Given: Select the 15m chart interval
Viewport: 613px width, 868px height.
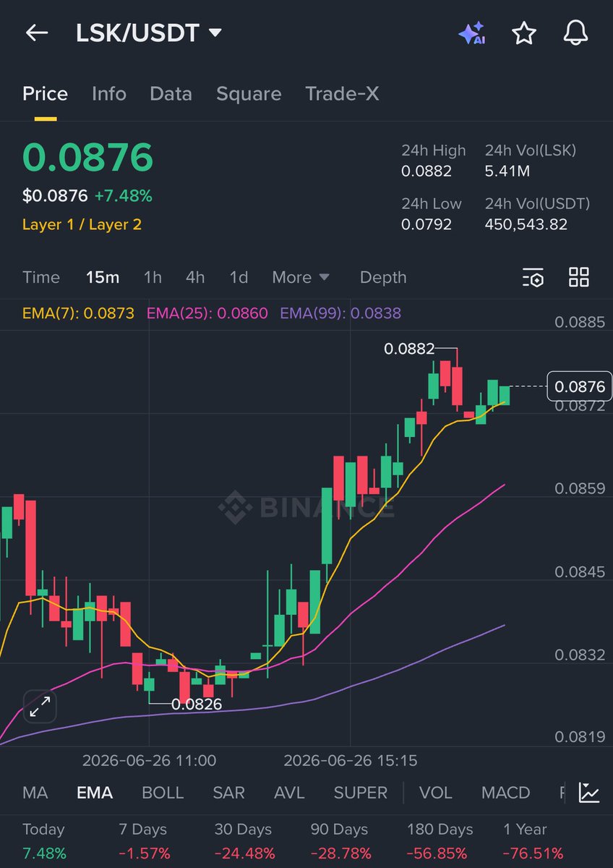Looking at the screenshot, I should pyautogui.click(x=103, y=277).
